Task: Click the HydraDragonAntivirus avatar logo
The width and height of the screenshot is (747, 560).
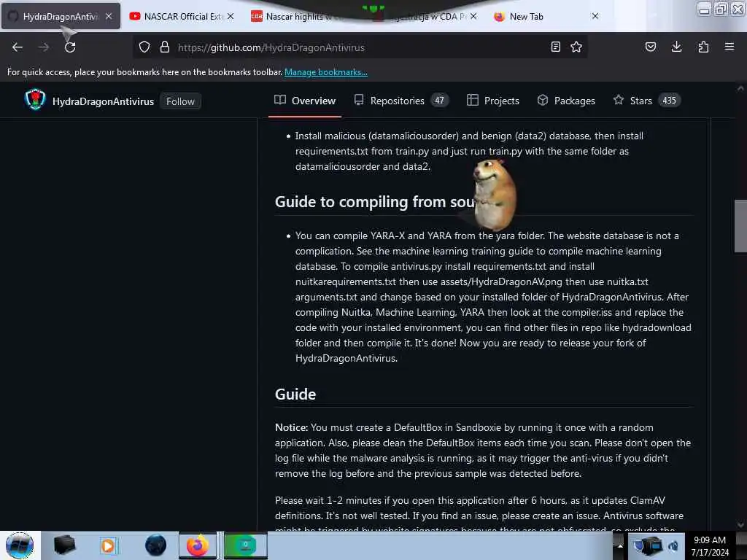Action: point(35,100)
